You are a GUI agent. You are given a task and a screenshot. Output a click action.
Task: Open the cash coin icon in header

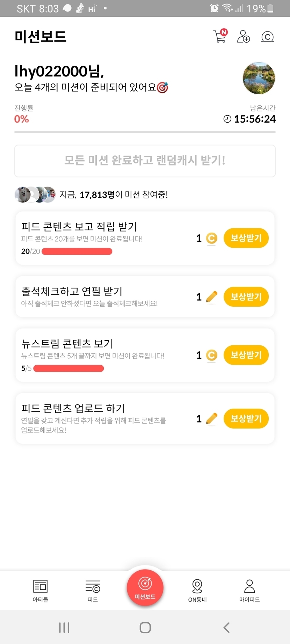click(x=267, y=37)
